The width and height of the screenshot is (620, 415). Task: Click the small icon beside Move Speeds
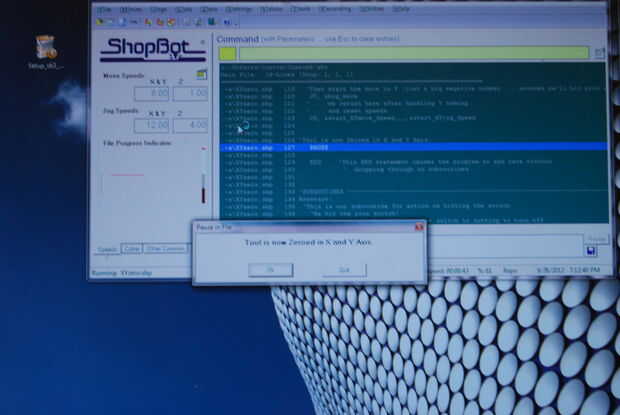coord(201,74)
